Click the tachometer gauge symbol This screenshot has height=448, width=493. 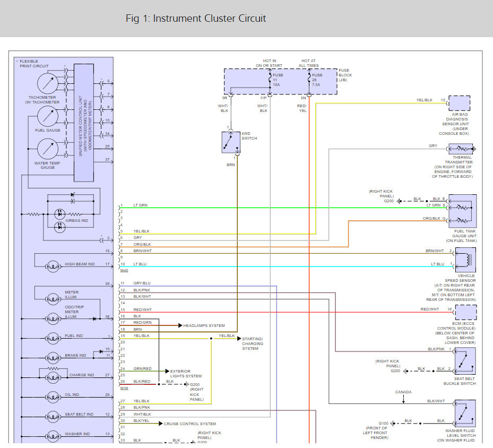point(48,83)
